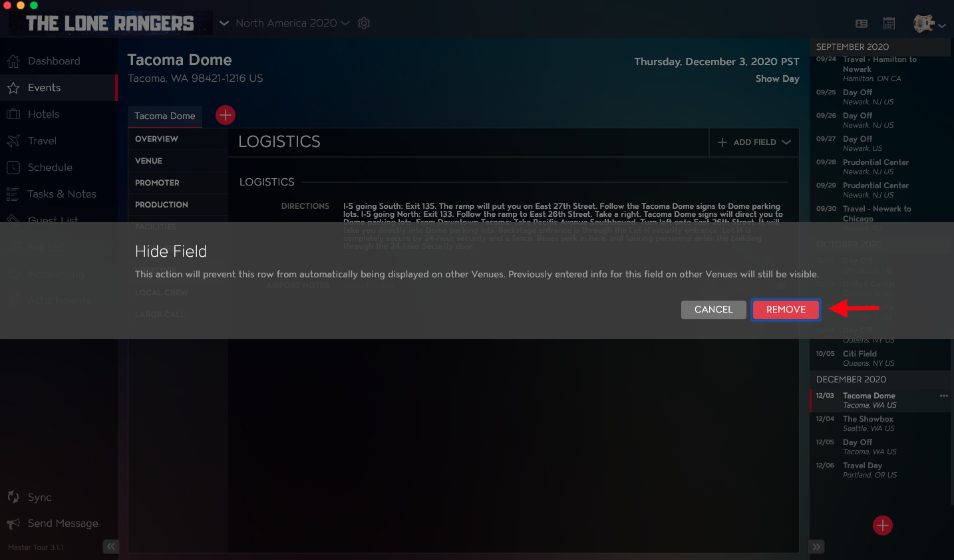
Task: Open the Schedule clock icon
Action: point(13,168)
